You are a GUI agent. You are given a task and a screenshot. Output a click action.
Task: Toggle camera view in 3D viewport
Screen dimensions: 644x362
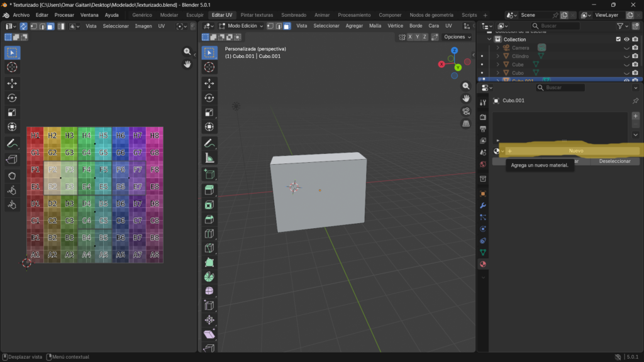tap(466, 111)
